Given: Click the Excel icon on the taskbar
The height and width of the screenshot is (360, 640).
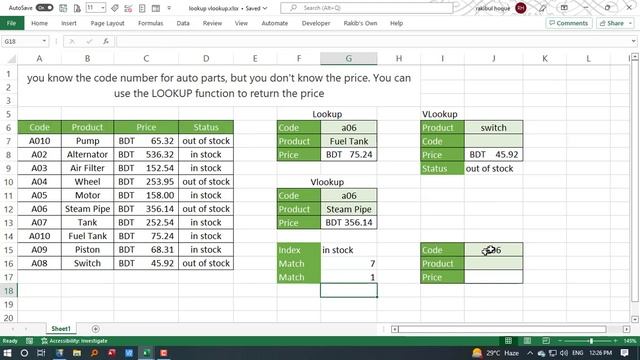Looking at the screenshot, I should coord(147,353).
